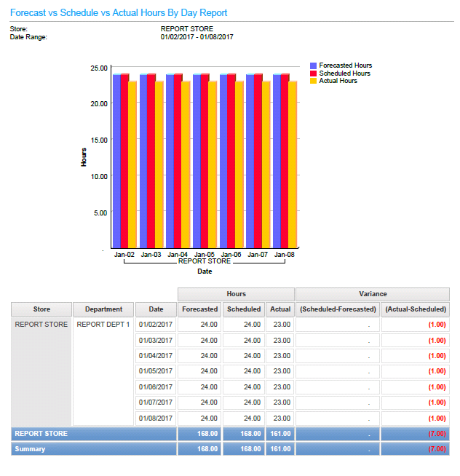460x476 pixels.
Task: Click the 01/05/2017 date cell
Action: [156, 371]
